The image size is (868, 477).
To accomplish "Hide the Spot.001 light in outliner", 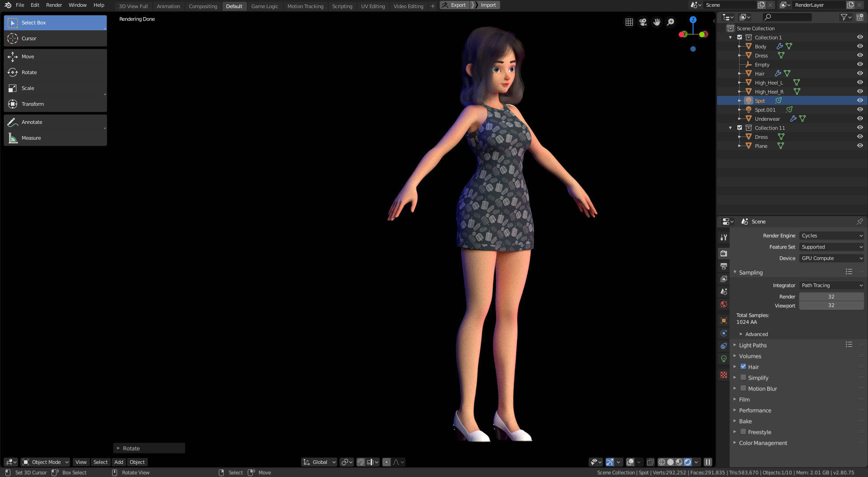I will pyautogui.click(x=860, y=109).
